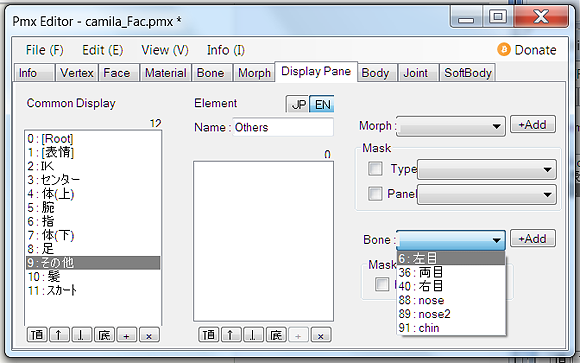Open the View (V) menu
The image size is (580, 363).
(165, 50)
